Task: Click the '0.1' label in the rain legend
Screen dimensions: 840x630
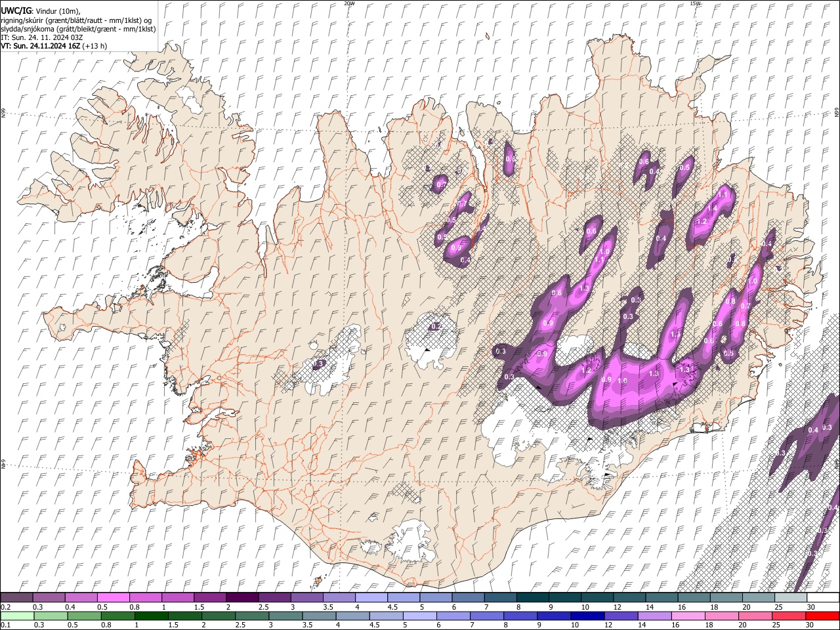Action: pos(5,625)
